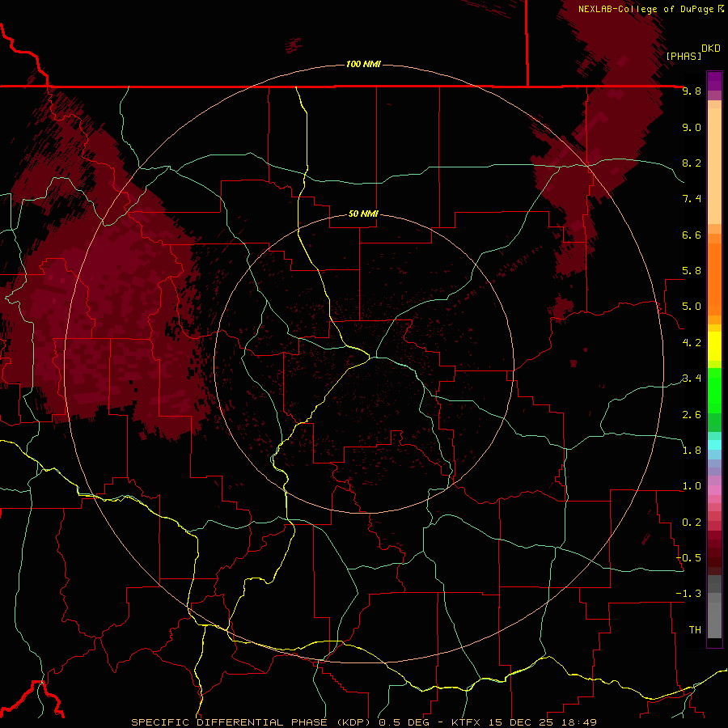Click the 9.0 scale value
Viewport: 728px width, 728px height.
[x=692, y=127]
